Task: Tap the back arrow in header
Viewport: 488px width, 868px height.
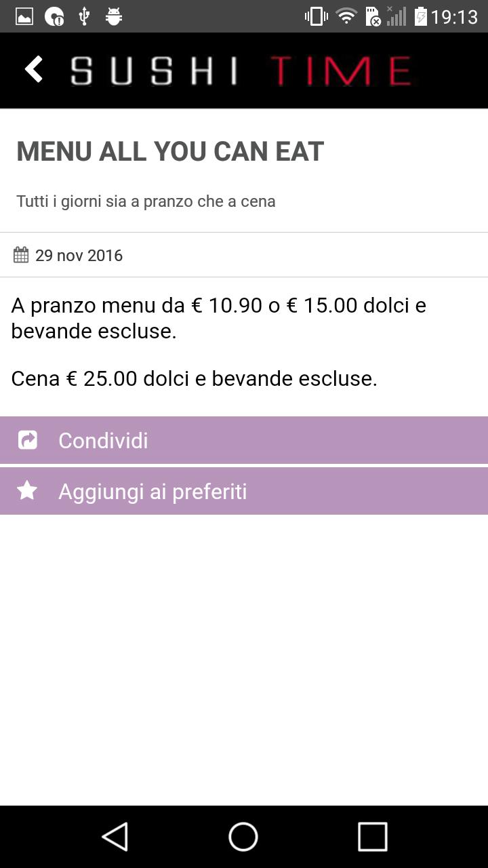Action: coord(34,70)
